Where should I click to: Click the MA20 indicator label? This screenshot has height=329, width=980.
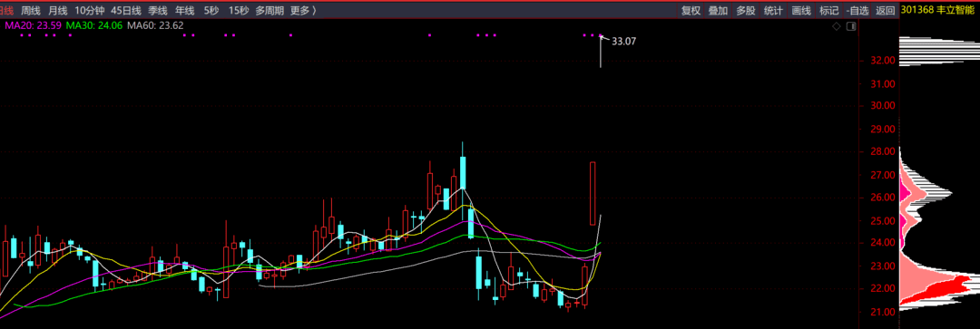pos(34,25)
